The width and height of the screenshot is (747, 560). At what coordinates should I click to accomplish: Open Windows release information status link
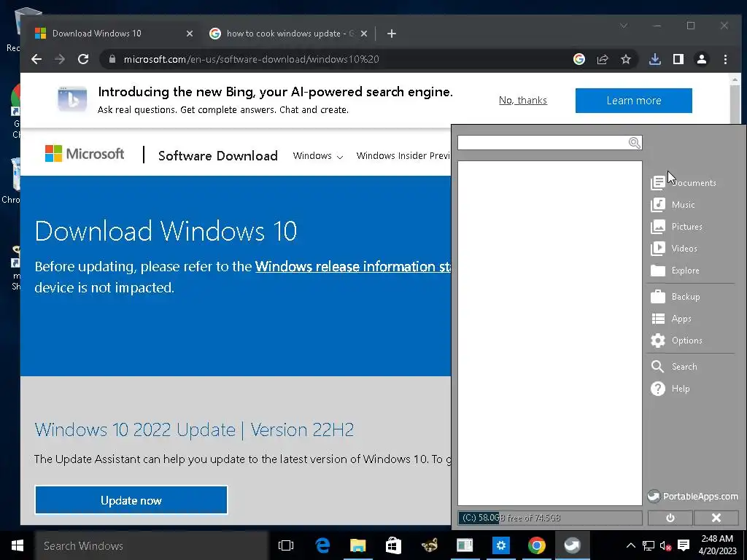pyautogui.click(x=352, y=266)
